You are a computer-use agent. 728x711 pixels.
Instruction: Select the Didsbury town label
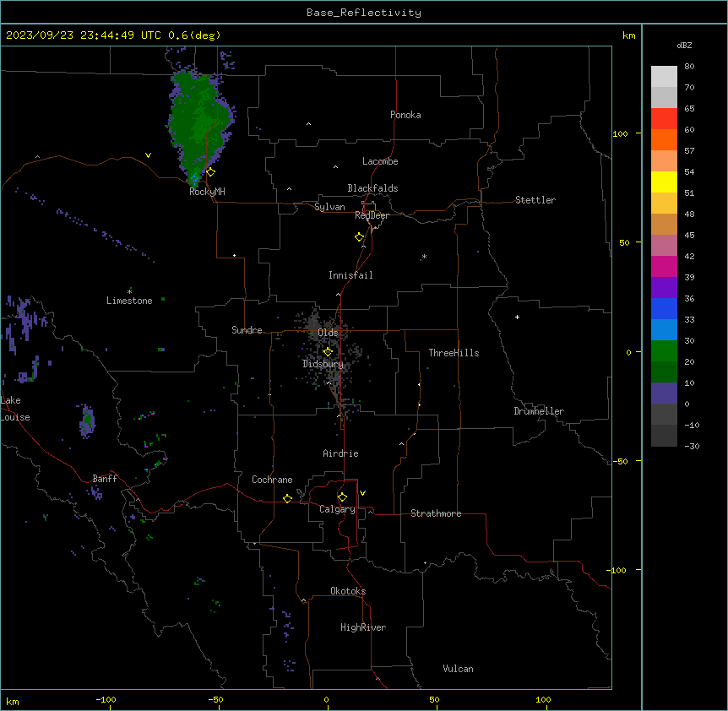pos(323,364)
